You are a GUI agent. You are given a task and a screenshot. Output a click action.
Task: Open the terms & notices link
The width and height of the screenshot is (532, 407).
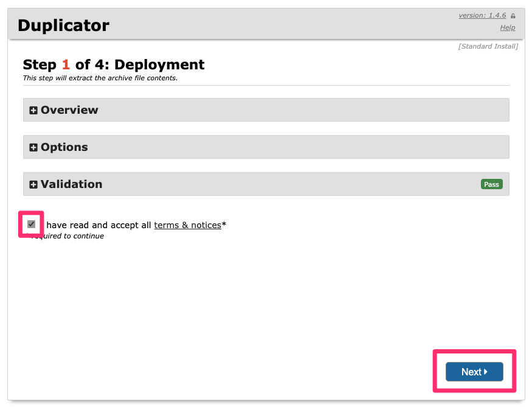pyautogui.click(x=188, y=225)
